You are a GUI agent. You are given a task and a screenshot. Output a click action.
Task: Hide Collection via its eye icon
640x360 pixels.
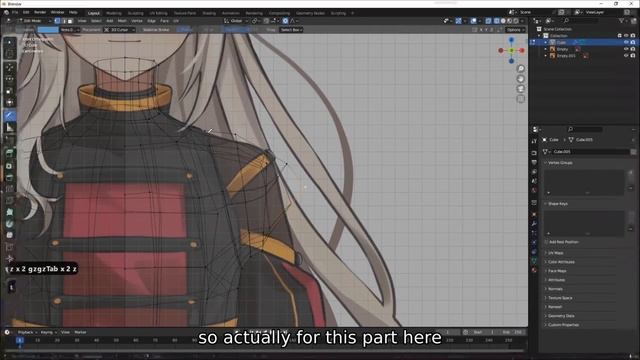point(626,36)
